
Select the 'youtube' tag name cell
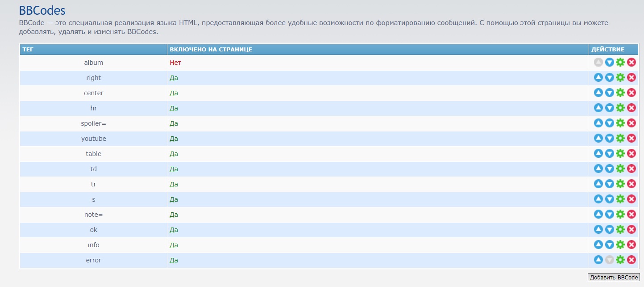pyautogui.click(x=94, y=139)
